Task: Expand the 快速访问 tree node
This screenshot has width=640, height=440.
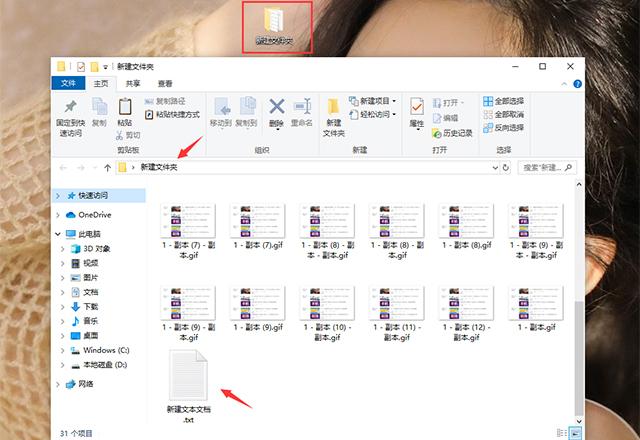Action: pyautogui.click(x=59, y=196)
